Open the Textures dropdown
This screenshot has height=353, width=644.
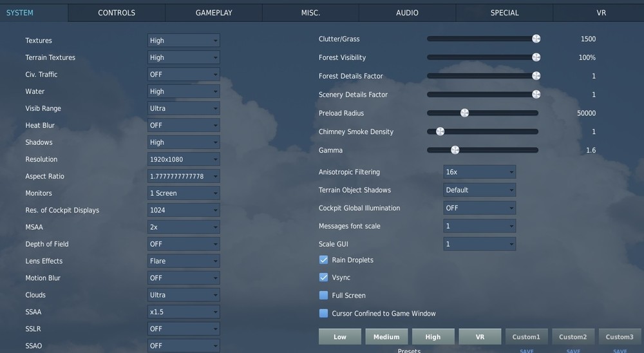coord(184,41)
